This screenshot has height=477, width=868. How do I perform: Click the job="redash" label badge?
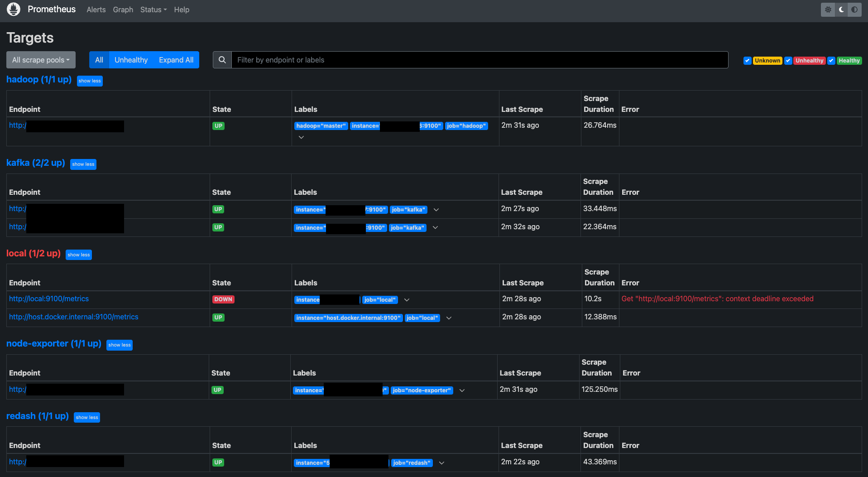tap(412, 463)
